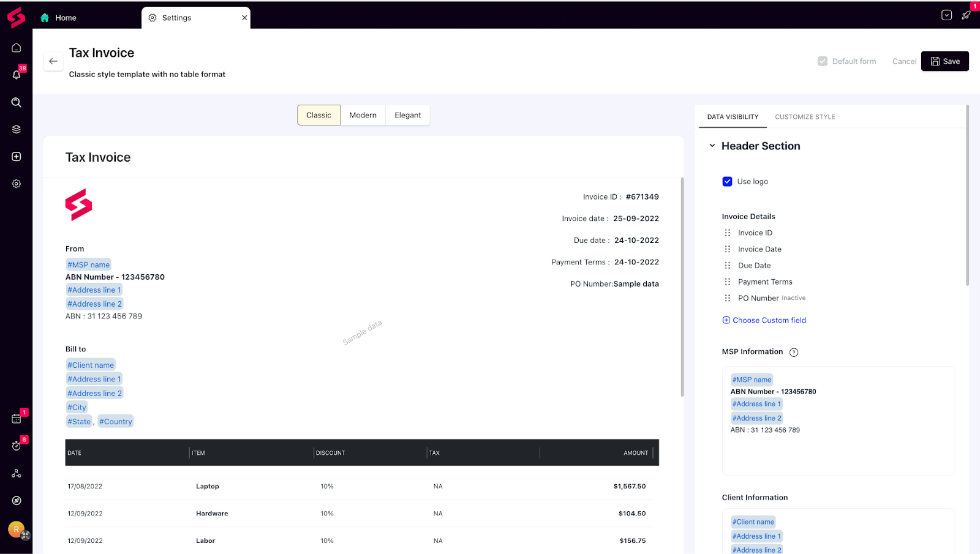
Task: Open the stacked layers icon in sidebar
Action: point(17,129)
